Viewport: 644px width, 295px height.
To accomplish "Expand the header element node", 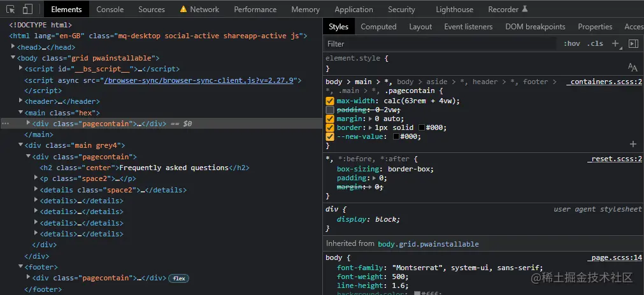I will [x=21, y=101].
